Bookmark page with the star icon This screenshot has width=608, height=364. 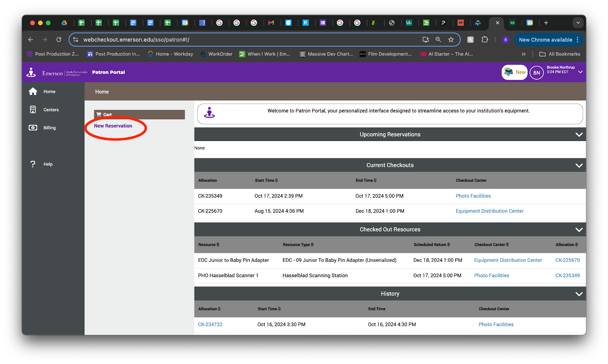(451, 40)
